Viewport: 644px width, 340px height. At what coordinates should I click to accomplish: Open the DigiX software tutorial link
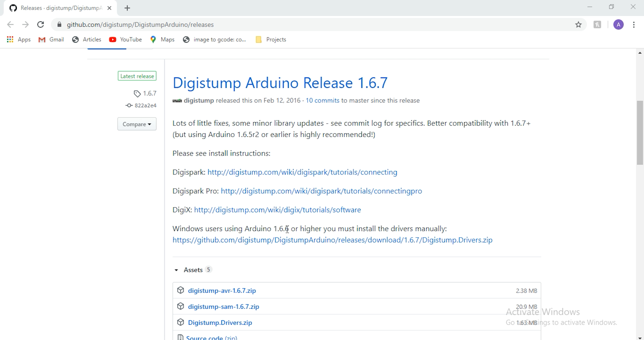point(277,210)
